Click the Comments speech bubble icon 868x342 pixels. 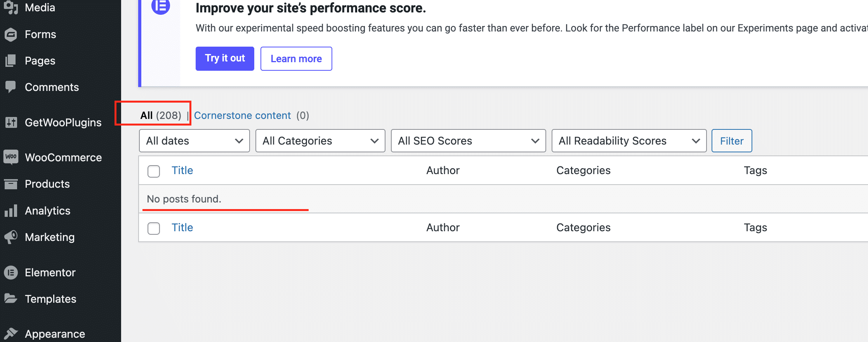(x=11, y=87)
